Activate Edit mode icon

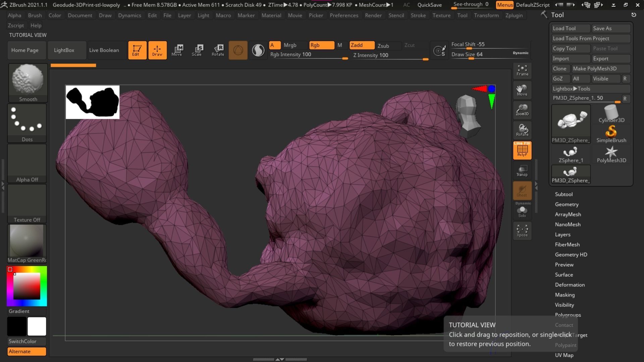(x=137, y=50)
